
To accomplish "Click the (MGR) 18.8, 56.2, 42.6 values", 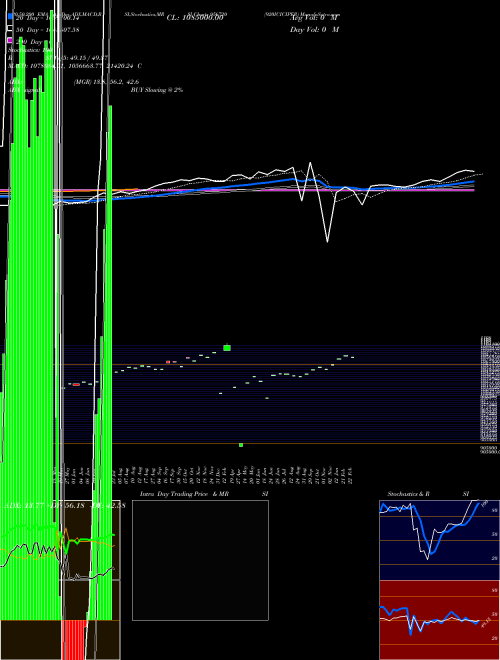I will (x=106, y=82).
